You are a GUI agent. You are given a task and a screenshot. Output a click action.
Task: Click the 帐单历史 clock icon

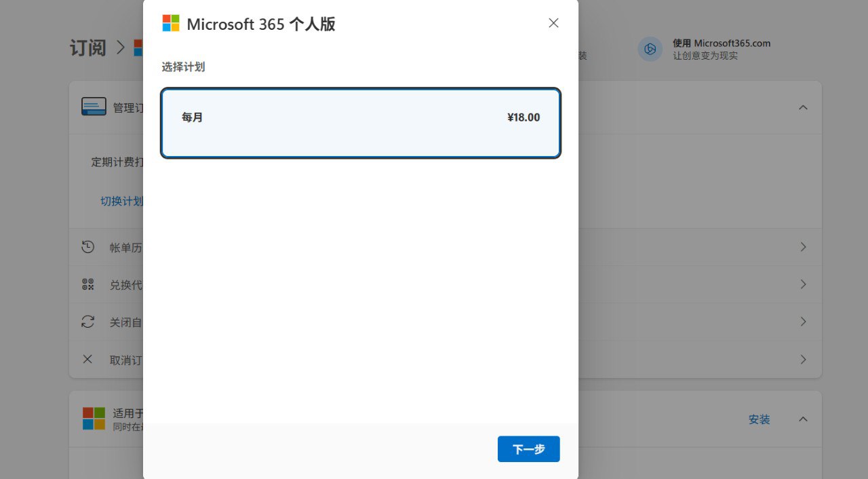point(87,247)
